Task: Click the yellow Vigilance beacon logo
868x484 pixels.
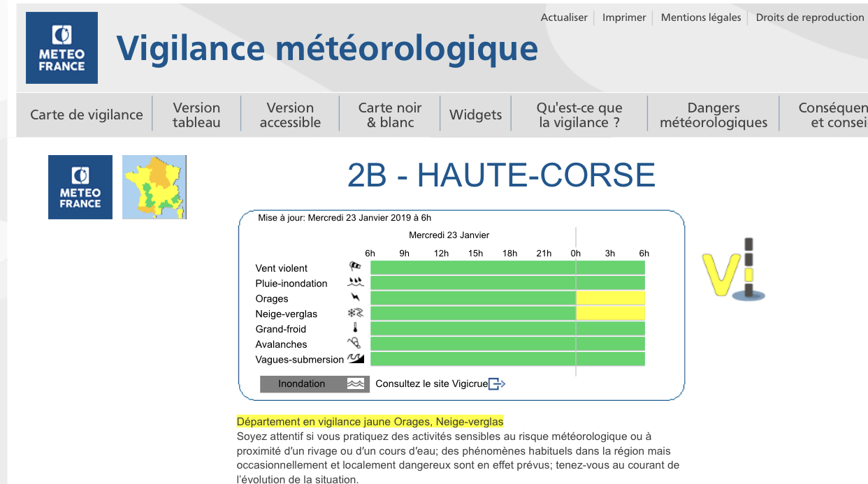Action: 734,270
